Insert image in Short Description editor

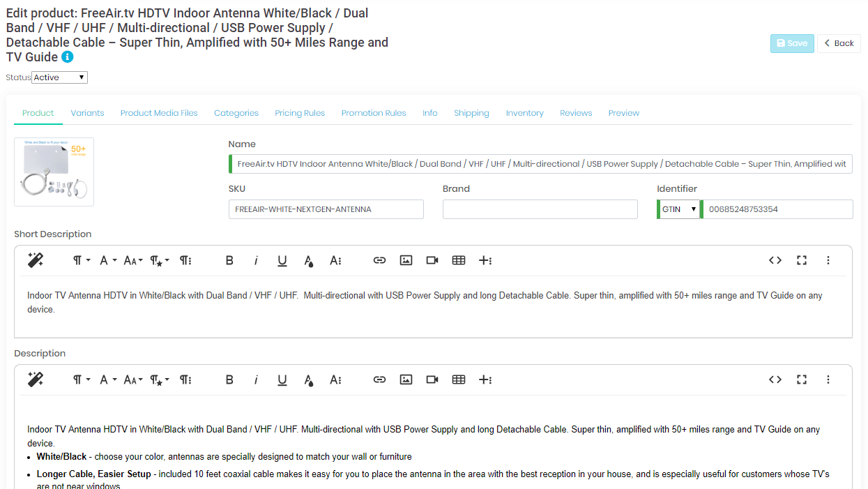point(406,260)
